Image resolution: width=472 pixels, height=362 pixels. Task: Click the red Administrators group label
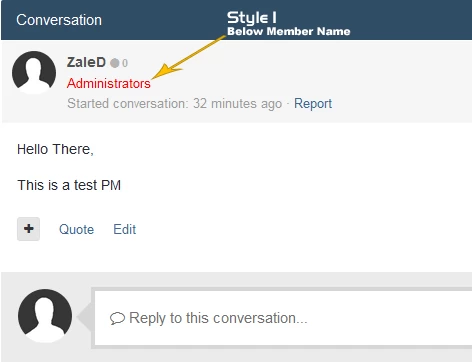[x=109, y=83]
